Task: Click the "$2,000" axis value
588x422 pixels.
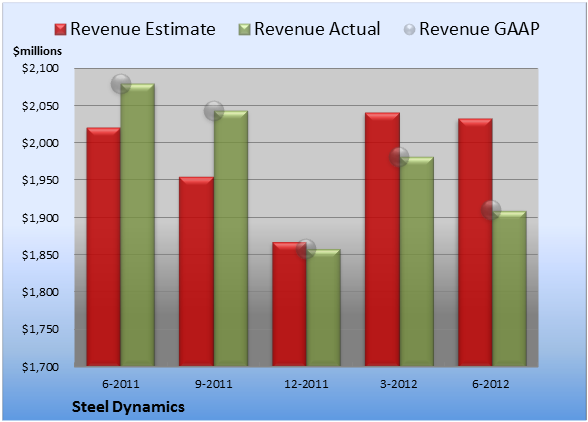Action: [x=40, y=143]
